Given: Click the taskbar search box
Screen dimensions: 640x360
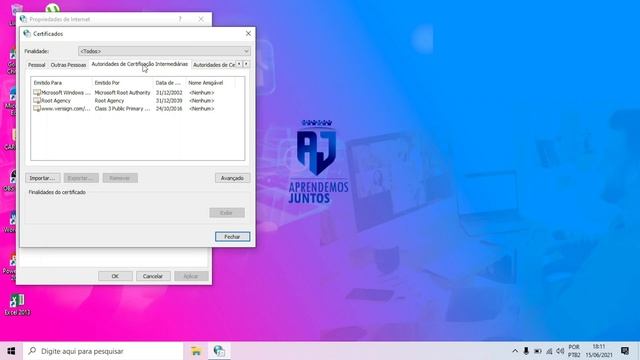Looking at the screenshot, I should [103, 351].
